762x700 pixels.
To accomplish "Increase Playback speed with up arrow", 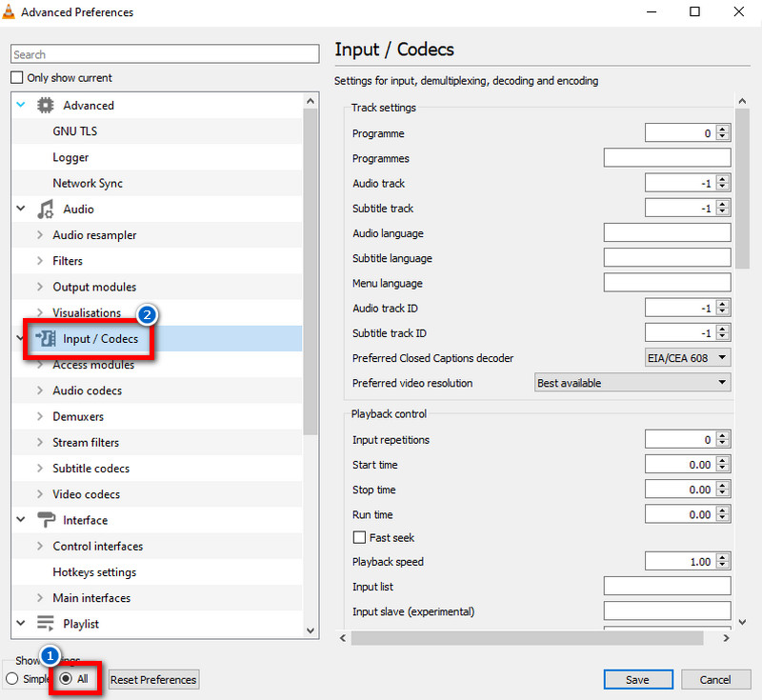I will click(x=723, y=557).
